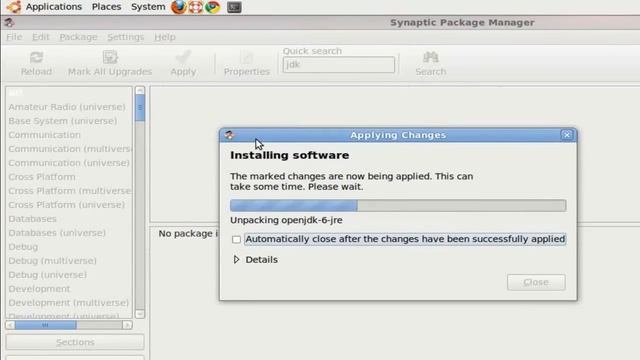Viewport: 640px width, 360px height.
Task: Click the Unpacking openjdk-6-jre status text
Action: coord(286,220)
